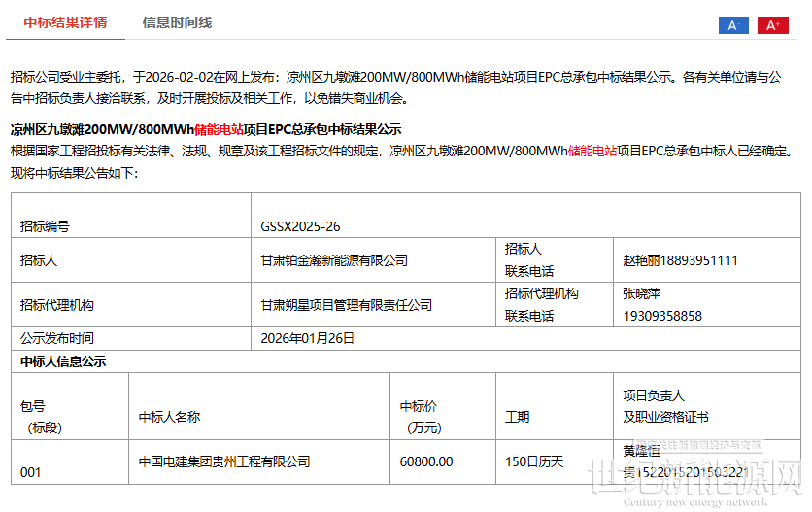Screen dimensions: 812x512
Task: Select publication date 2026年01月26日
Action: coord(308,339)
